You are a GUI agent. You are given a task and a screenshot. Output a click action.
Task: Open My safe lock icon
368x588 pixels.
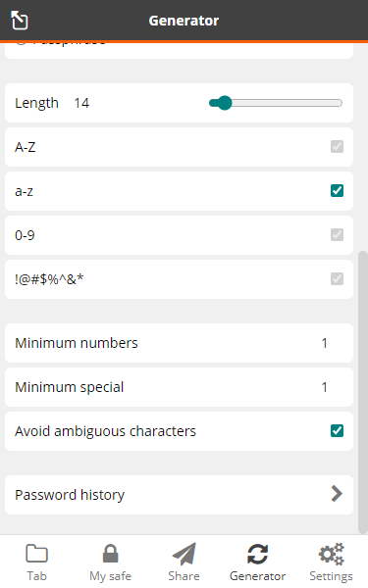pyautogui.click(x=110, y=554)
